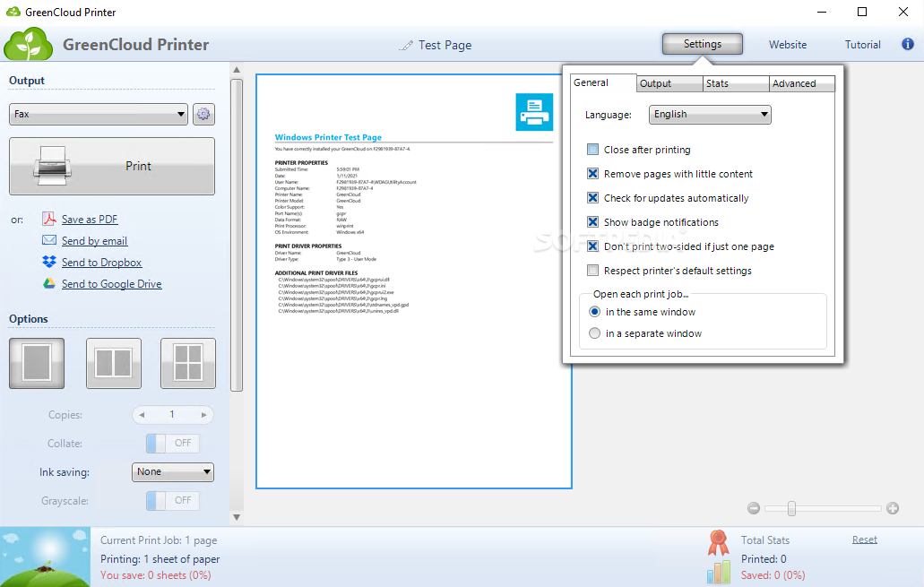
Task: Enable Respect printer's default settings
Action: click(592, 271)
